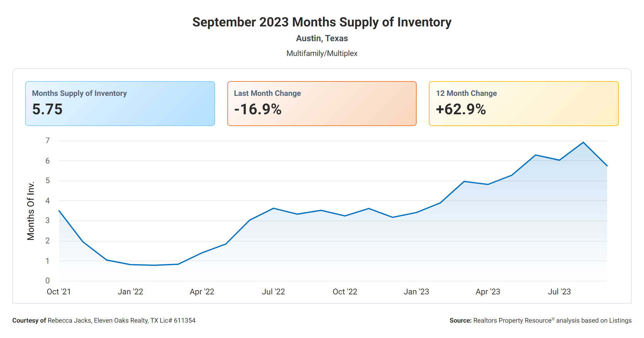This screenshot has width=644, height=338.
Task: Select the Jan '23 x-axis label
Action: click(x=416, y=292)
